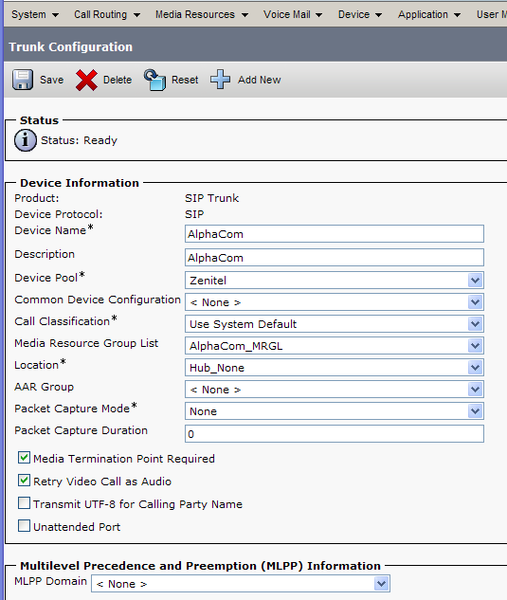
Task: Check the Unattended Port checkbox
Action: (24, 525)
